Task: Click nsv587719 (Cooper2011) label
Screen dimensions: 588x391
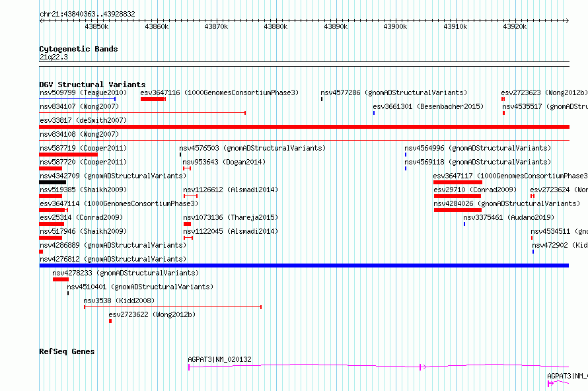Action: pos(83,148)
